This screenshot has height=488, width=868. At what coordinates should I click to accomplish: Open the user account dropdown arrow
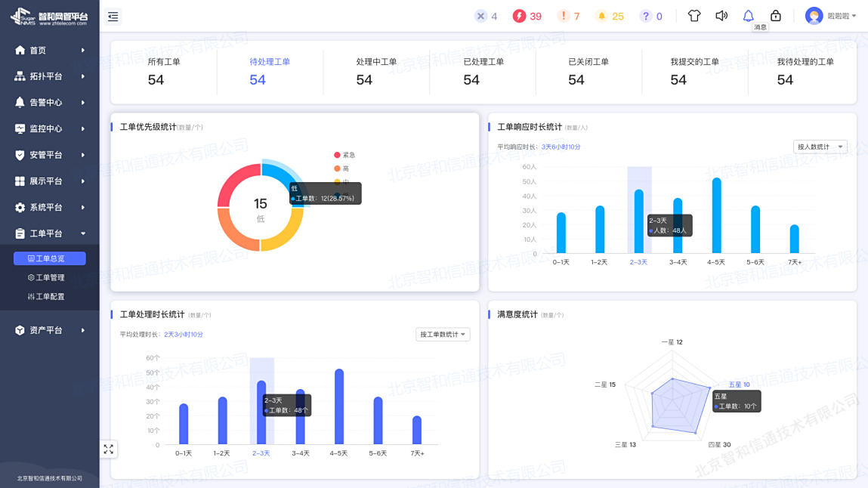coord(854,16)
